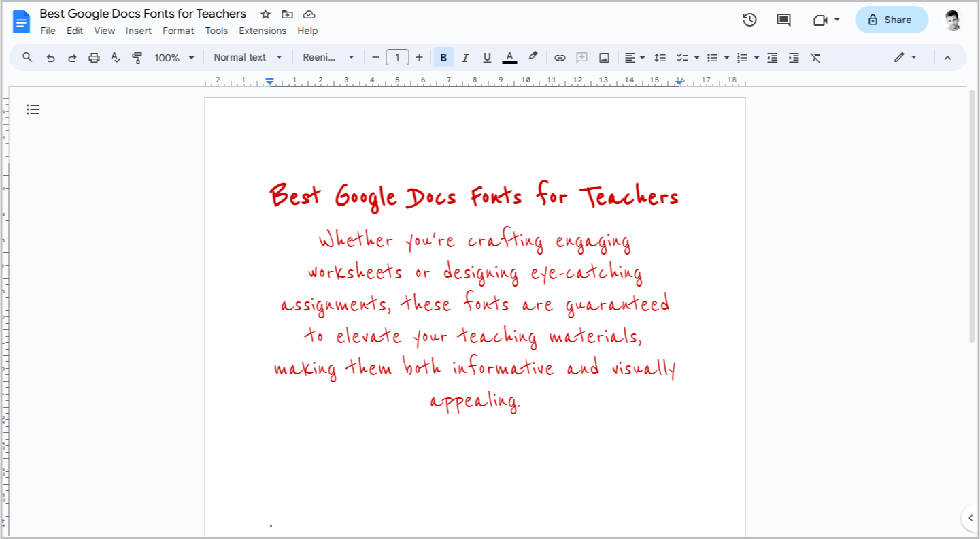Click the underline icon
The width and height of the screenshot is (980, 539).
[487, 57]
